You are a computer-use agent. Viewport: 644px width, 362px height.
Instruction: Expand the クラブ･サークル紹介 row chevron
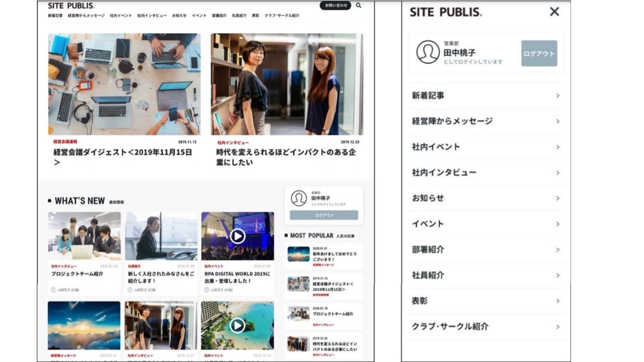[557, 327]
